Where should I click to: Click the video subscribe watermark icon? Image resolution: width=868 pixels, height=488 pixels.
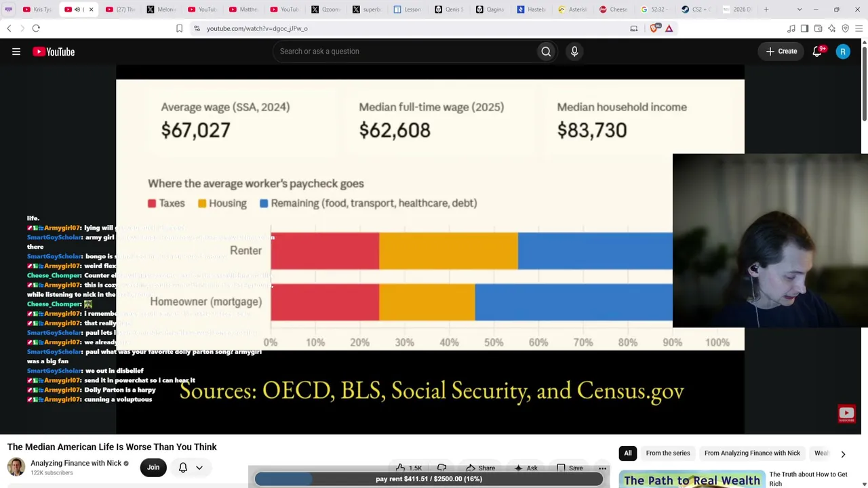(846, 413)
